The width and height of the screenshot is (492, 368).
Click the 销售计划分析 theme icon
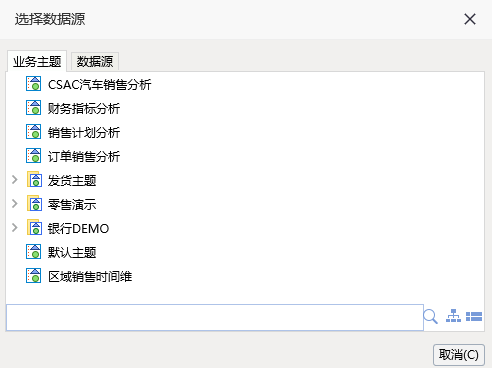pyautogui.click(x=34, y=132)
